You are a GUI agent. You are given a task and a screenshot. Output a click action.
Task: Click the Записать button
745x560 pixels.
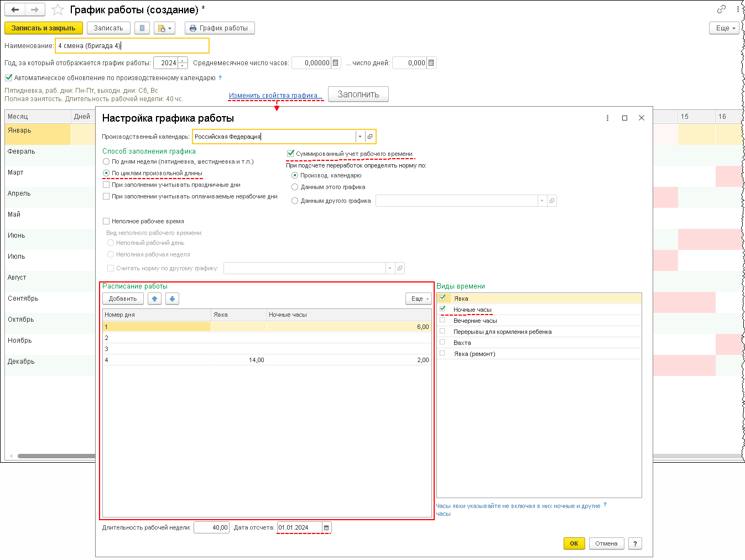(x=108, y=28)
